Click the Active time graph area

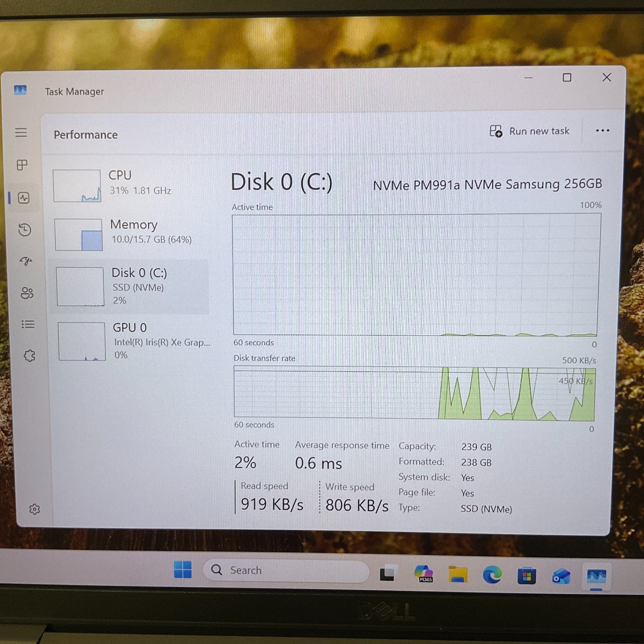(x=416, y=275)
